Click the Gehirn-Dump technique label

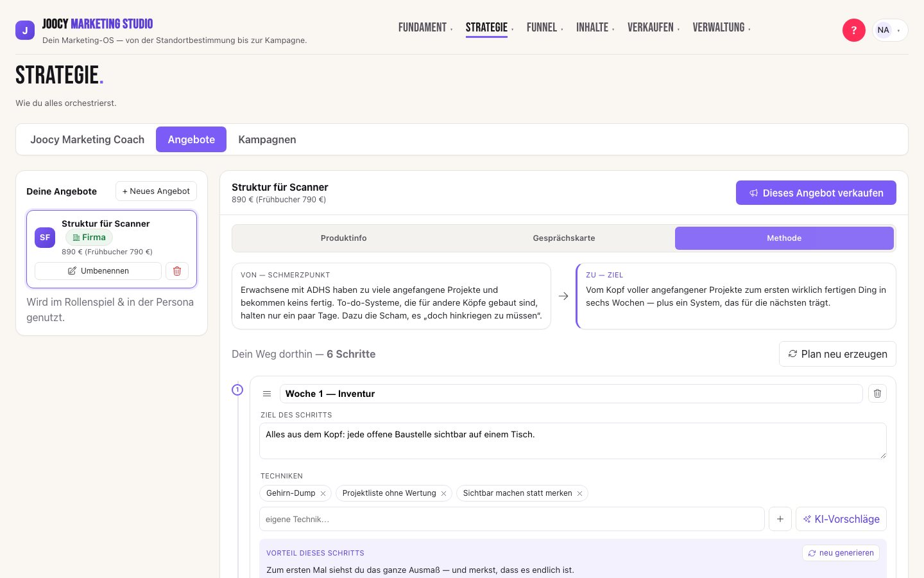pyautogui.click(x=291, y=493)
